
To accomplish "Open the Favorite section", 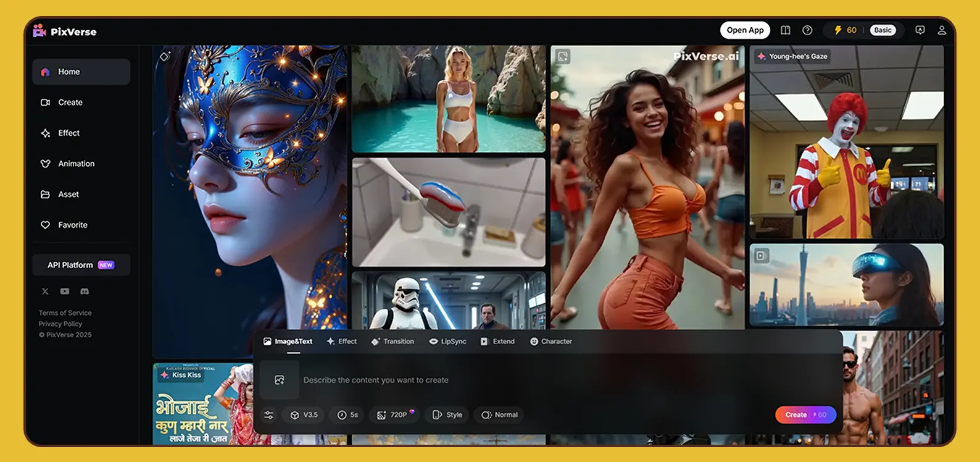I will pyautogui.click(x=81, y=225).
